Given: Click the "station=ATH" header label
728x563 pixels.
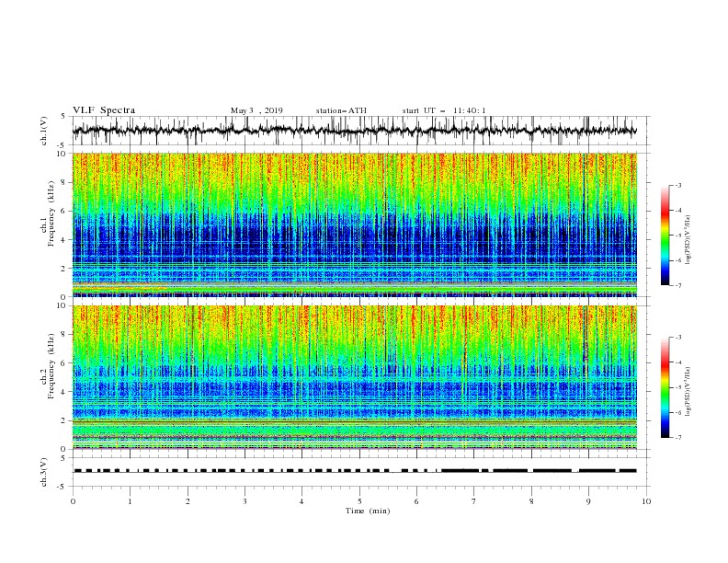Looking at the screenshot, I should 341,110.
